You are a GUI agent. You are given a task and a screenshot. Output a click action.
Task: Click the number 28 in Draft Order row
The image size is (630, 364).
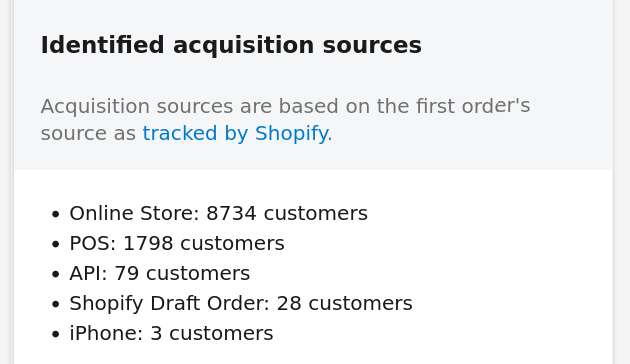pyautogui.click(x=289, y=303)
